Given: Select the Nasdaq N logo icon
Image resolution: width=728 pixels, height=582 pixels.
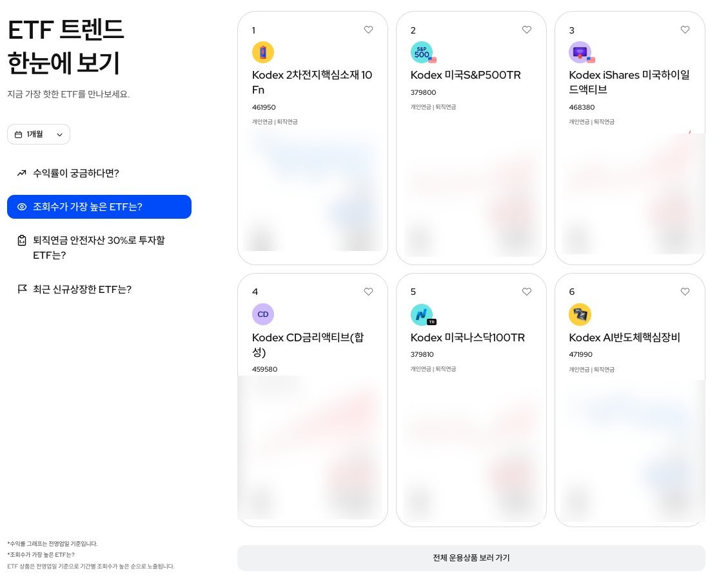Looking at the screenshot, I should tap(422, 314).
